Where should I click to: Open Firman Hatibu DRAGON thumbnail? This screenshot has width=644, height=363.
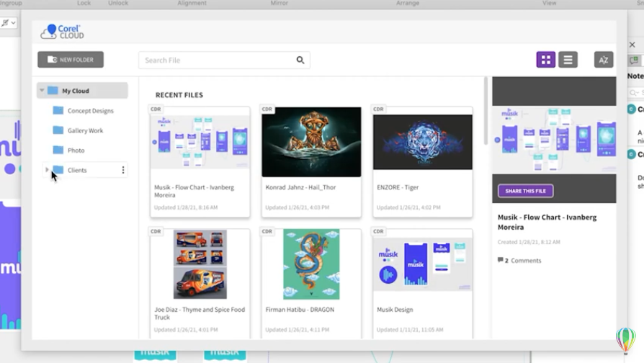click(311, 264)
